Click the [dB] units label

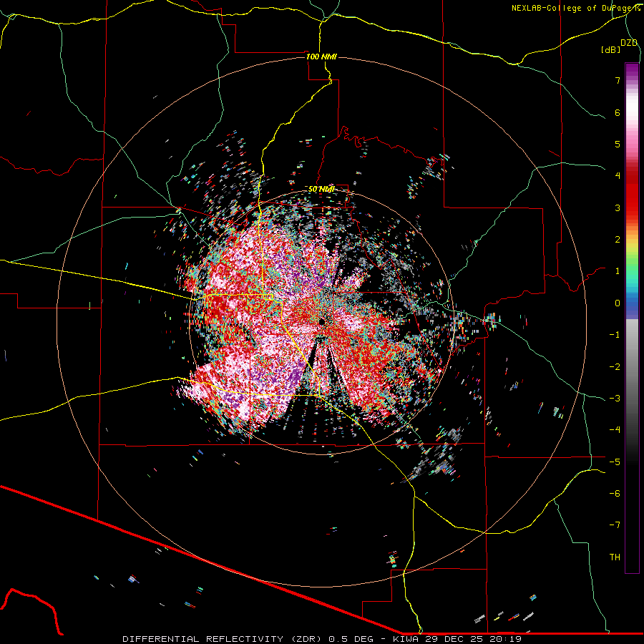[x=611, y=49]
